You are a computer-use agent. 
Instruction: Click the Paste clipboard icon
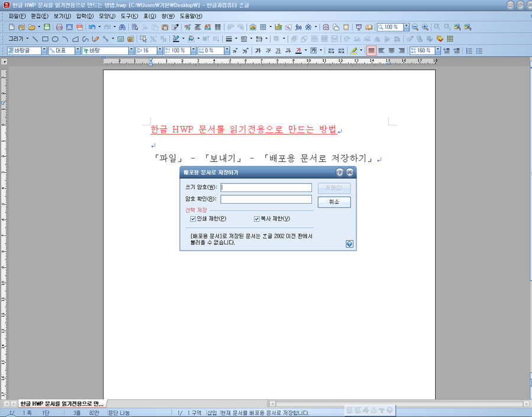pyautogui.click(x=165, y=27)
